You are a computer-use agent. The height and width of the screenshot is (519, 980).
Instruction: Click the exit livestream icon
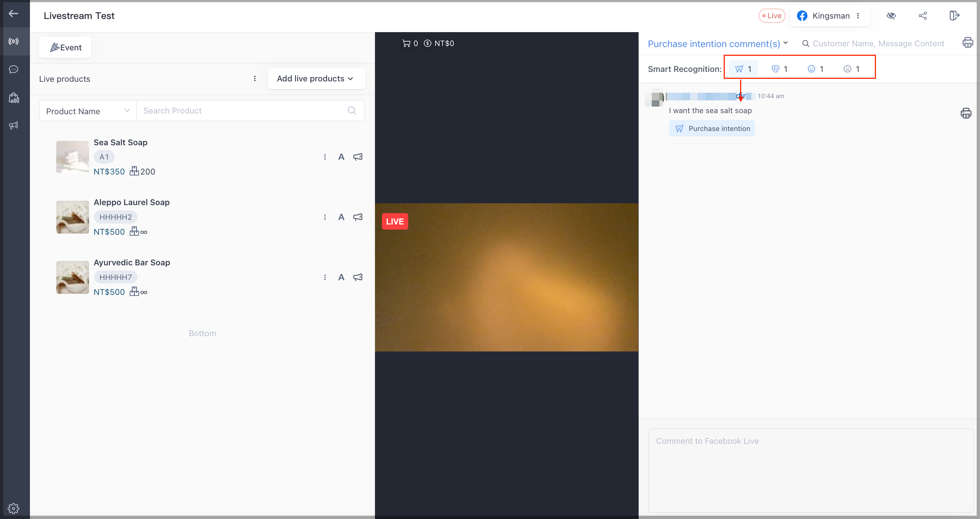tap(954, 16)
